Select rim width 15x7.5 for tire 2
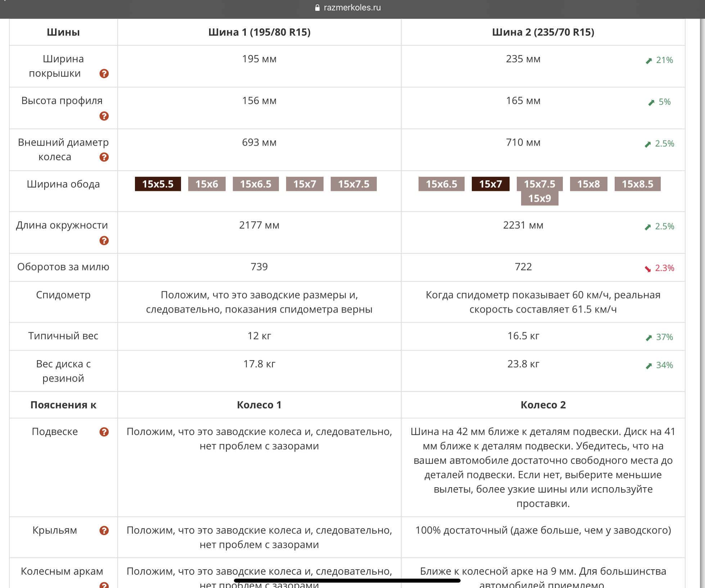The height and width of the screenshot is (588, 705). point(539,184)
